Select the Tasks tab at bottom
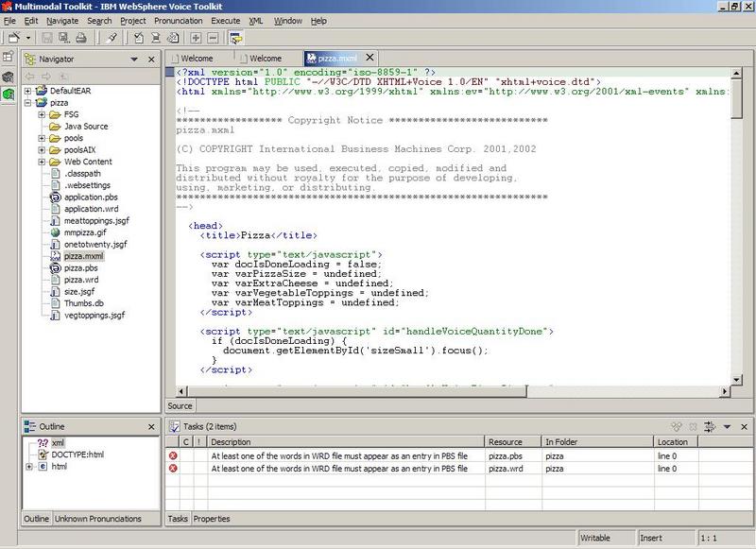Image resolution: width=756 pixels, height=549 pixels. (178, 519)
